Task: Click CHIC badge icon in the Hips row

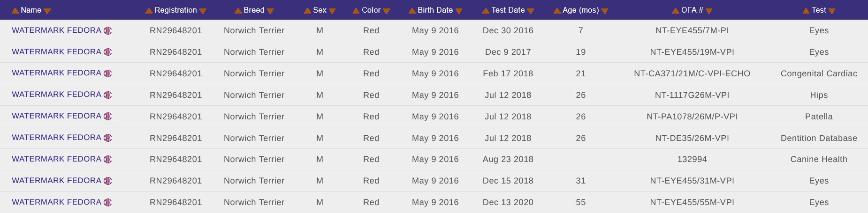Action: pos(107,95)
